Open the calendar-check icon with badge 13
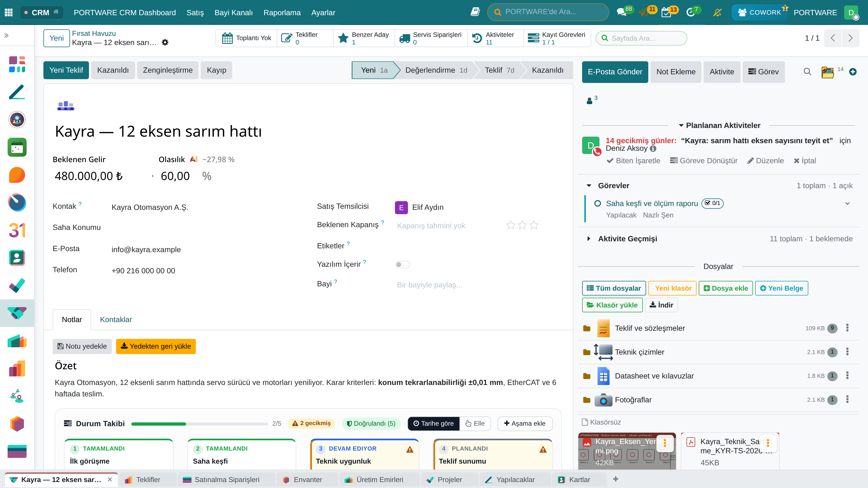 point(666,12)
